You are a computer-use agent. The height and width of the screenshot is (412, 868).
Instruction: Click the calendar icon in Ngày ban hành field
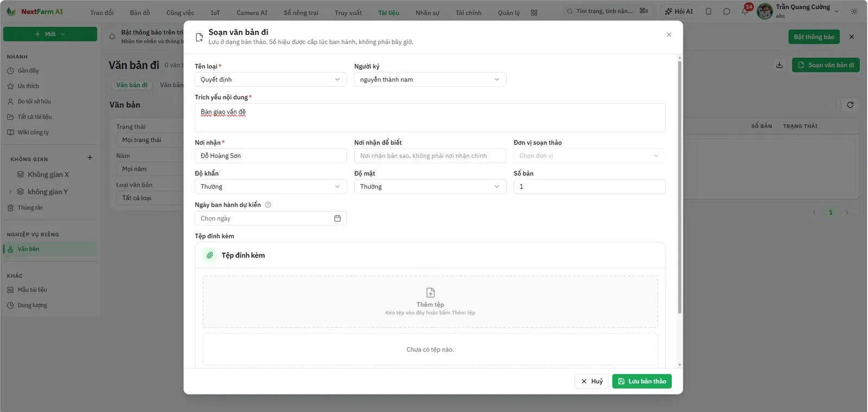tap(337, 218)
